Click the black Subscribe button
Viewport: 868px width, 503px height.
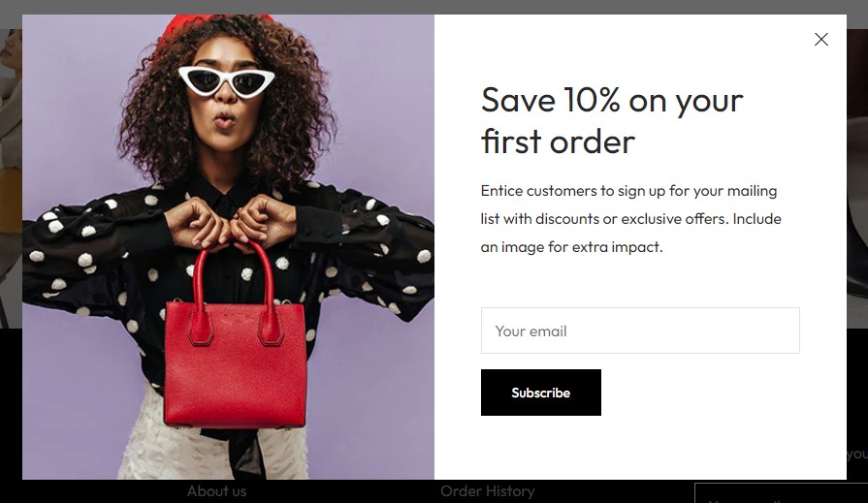541,393
